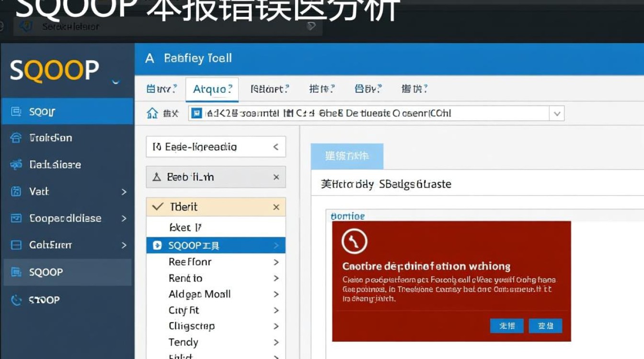Collapse the Eade-lioreadio selector chevron
The width and height of the screenshot is (644, 359).
point(276,147)
